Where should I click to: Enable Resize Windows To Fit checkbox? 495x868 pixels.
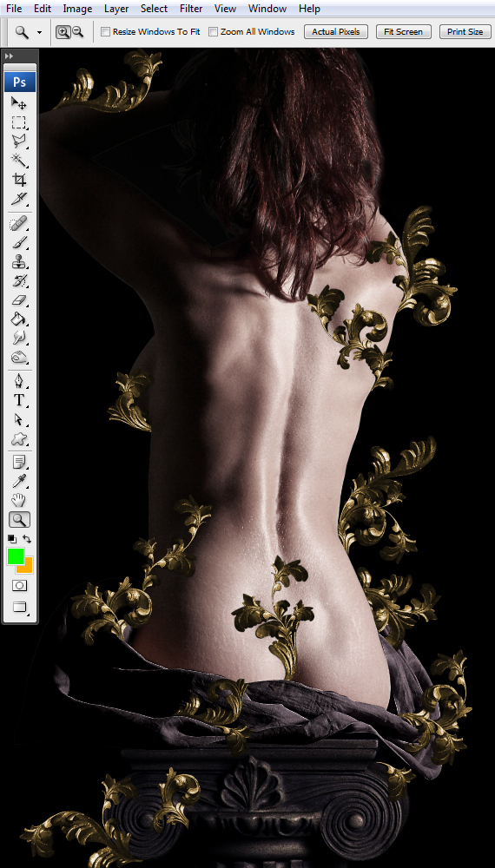(105, 32)
